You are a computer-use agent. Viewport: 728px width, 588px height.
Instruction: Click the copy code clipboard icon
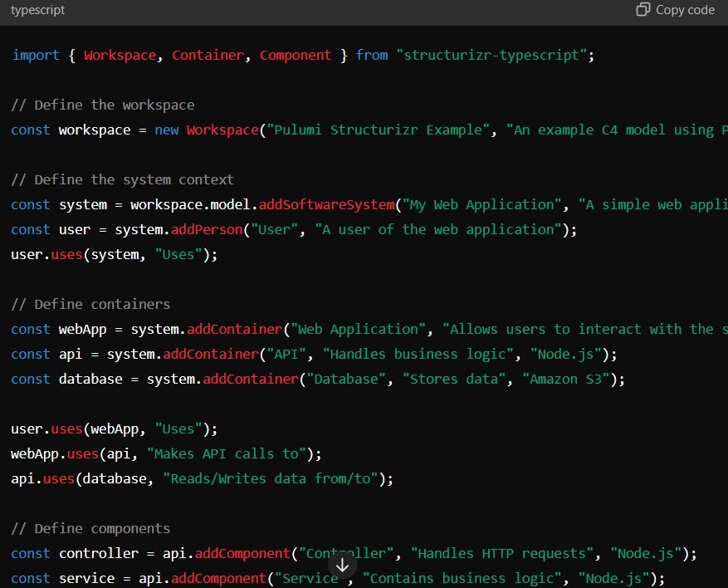pos(643,9)
